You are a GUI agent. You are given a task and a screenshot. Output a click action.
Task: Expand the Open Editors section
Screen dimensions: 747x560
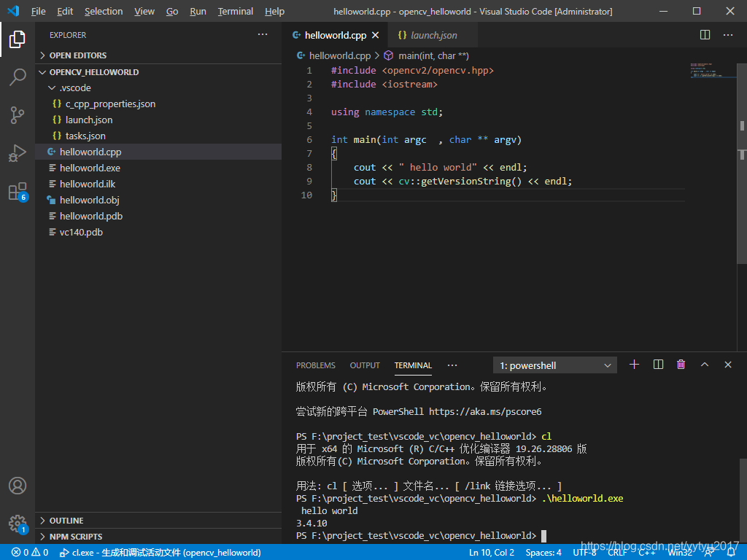(x=158, y=55)
